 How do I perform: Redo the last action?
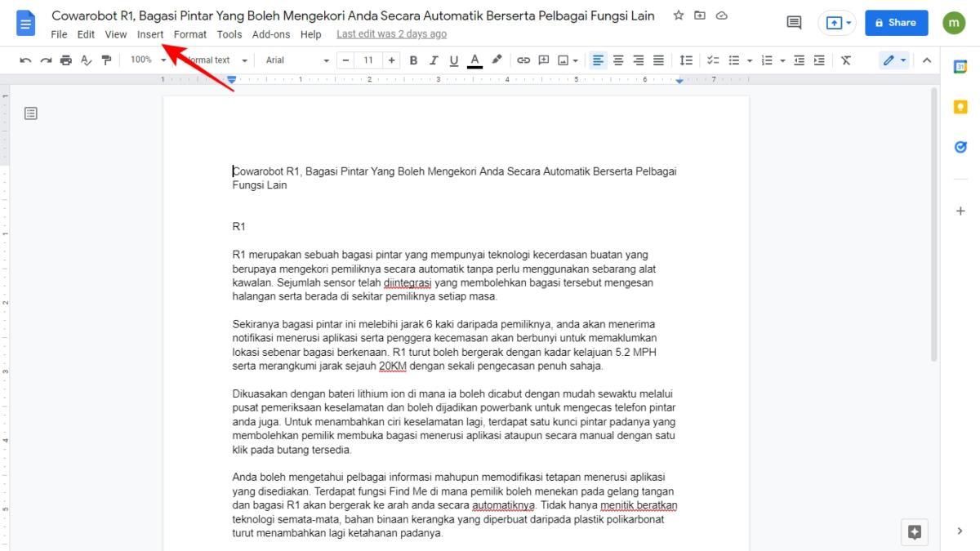click(x=46, y=60)
